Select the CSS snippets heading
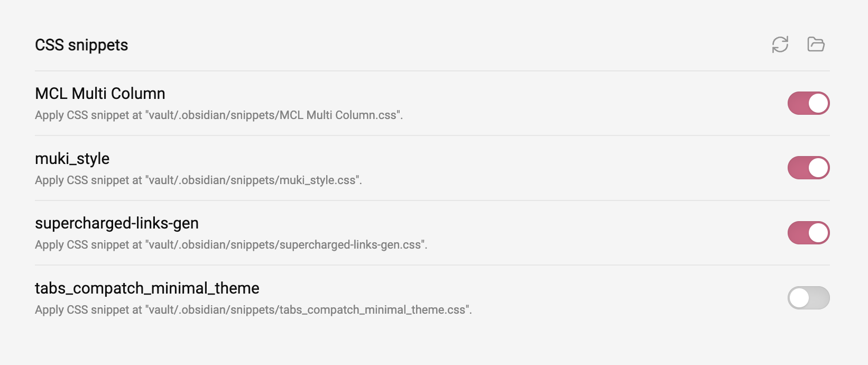Viewport: 868px width, 365px height. point(81,45)
